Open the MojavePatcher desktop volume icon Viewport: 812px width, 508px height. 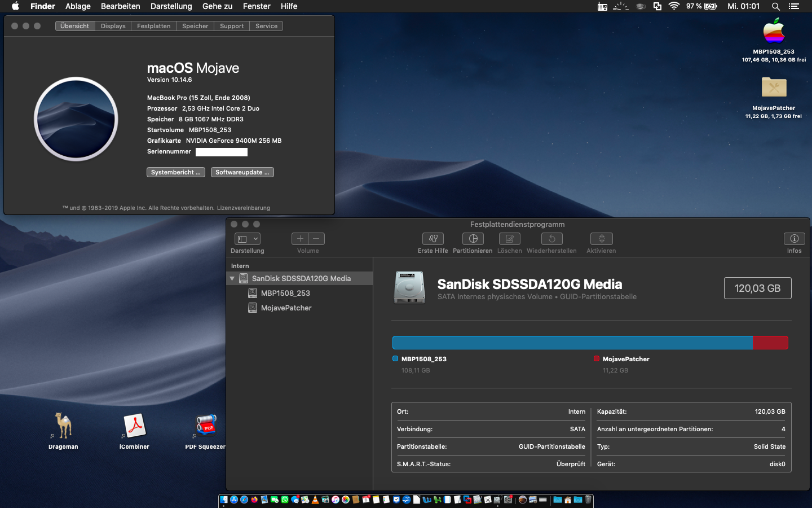pos(774,87)
